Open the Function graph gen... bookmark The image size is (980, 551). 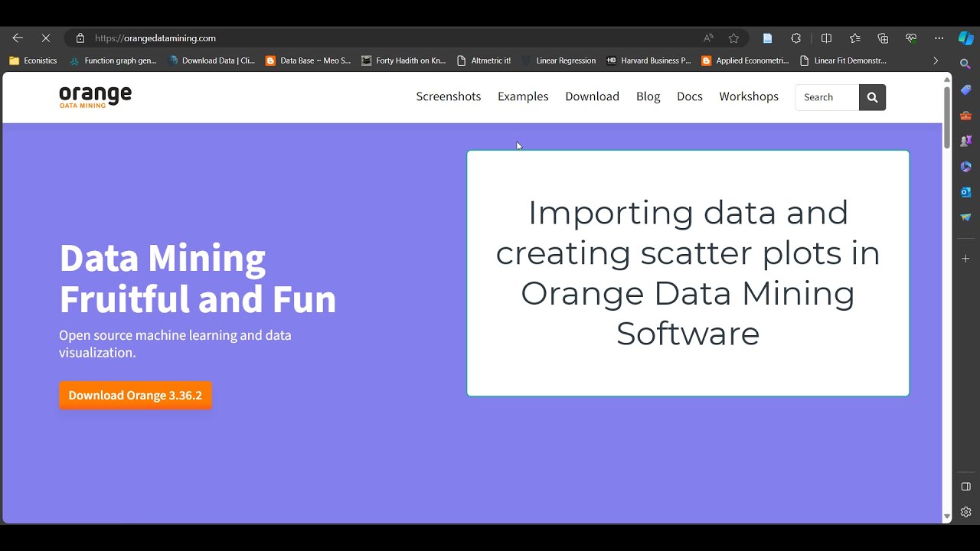(113, 60)
